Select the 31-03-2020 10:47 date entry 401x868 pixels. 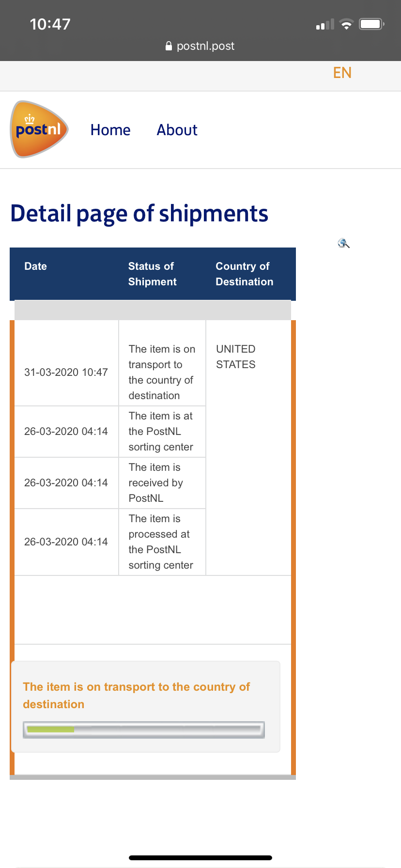pyautogui.click(x=66, y=372)
